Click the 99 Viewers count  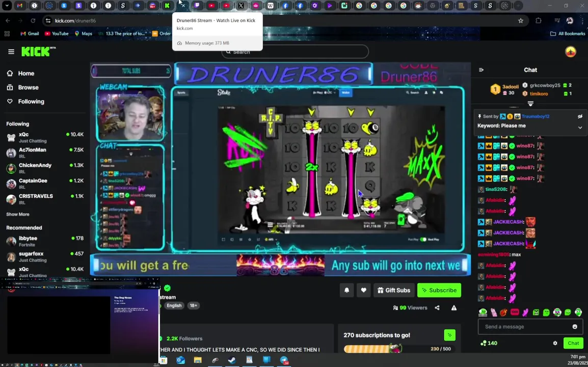[x=410, y=308]
